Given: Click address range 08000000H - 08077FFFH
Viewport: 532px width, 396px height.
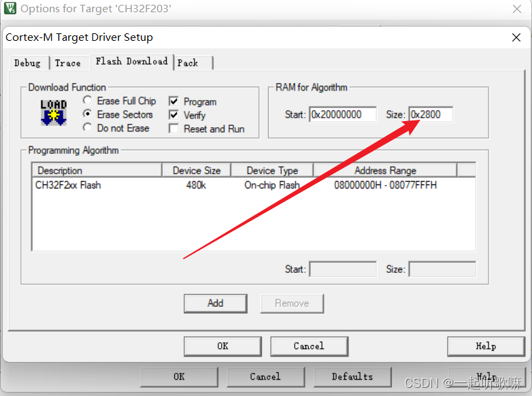Looking at the screenshot, I should (386, 185).
